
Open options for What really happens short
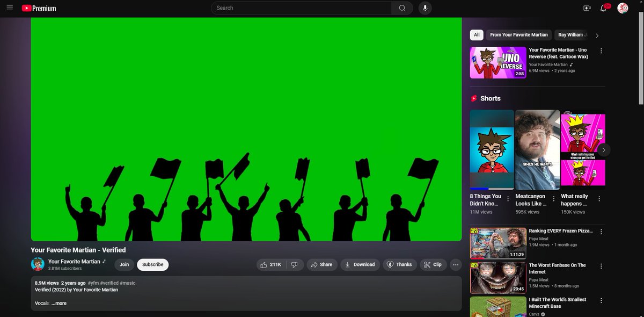[x=599, y=199]
